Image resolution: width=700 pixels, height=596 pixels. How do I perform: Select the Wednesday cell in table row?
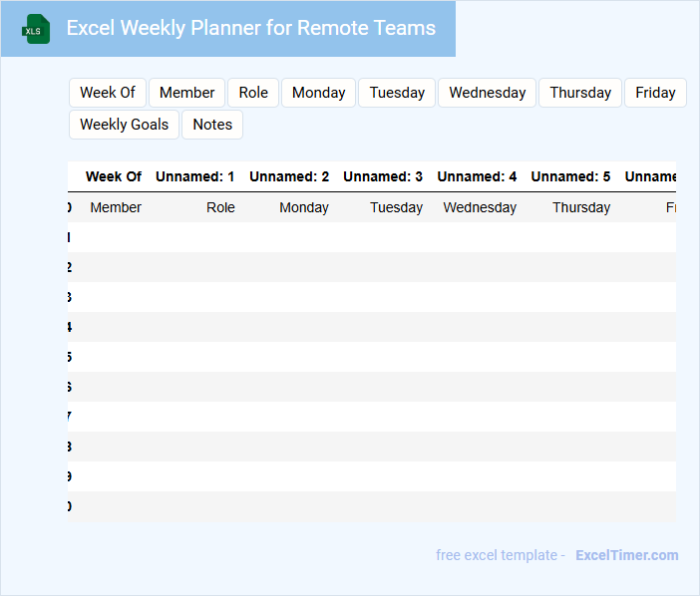point(480,207)
